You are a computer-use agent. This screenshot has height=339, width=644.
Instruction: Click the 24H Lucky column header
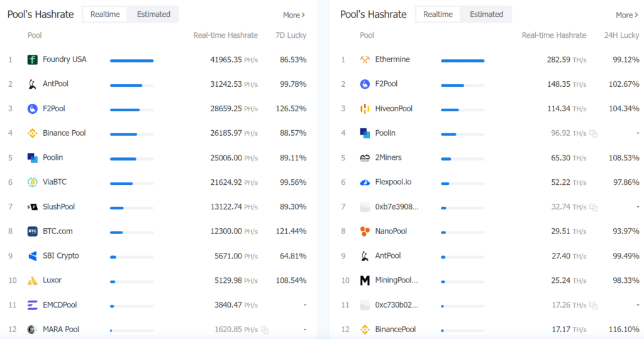621,35
